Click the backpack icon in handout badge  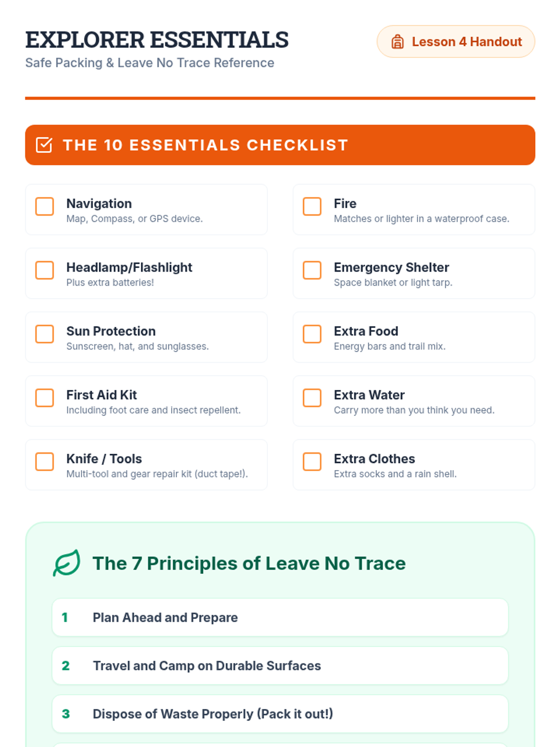[x=398, y=42]
